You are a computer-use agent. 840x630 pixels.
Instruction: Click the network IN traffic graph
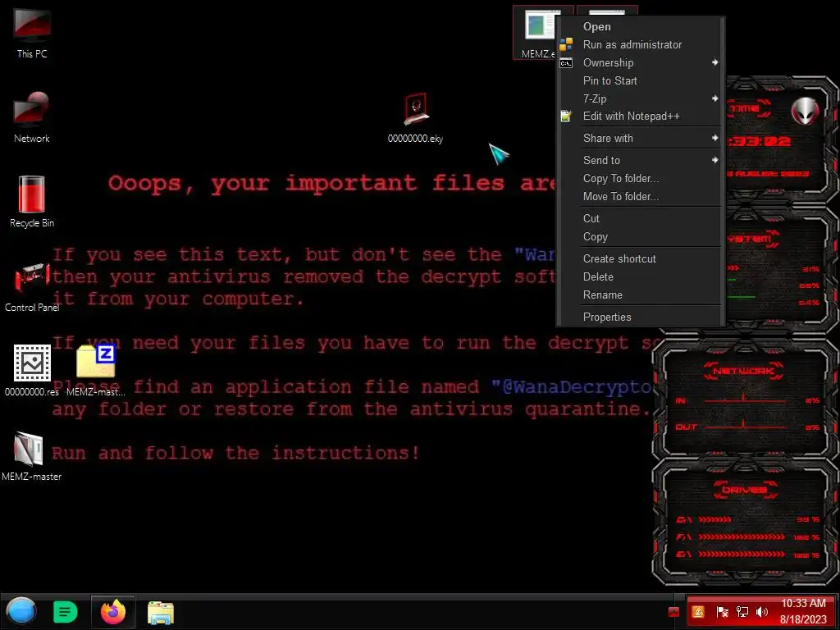(x=744, y=399)
